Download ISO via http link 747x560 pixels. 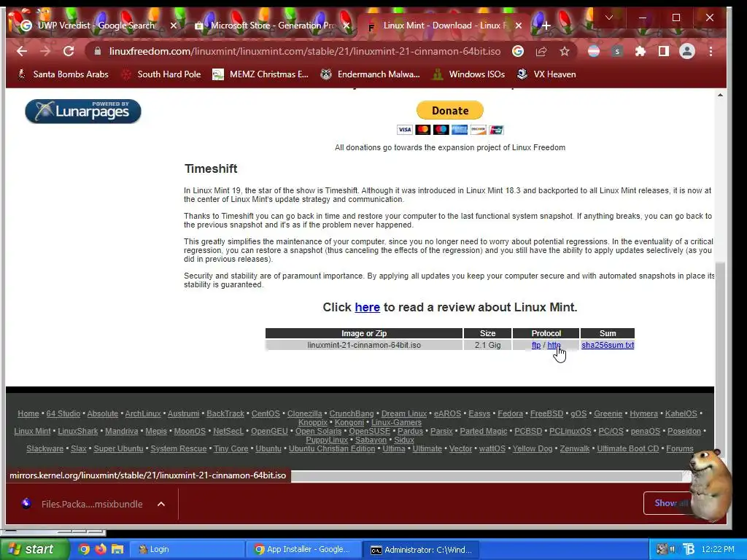click(x=554, y=345)
